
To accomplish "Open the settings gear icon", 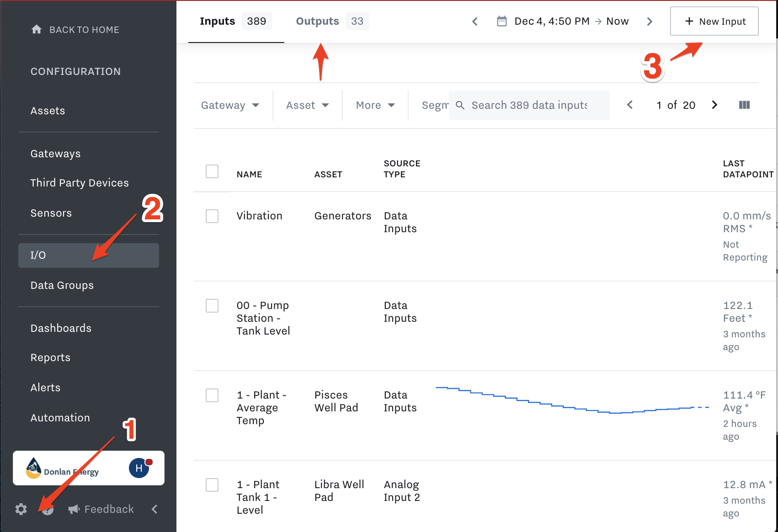I will 21,509.
